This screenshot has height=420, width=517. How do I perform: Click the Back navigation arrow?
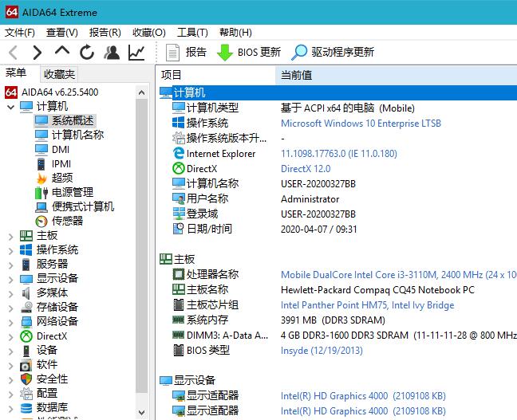coord(14,53)
